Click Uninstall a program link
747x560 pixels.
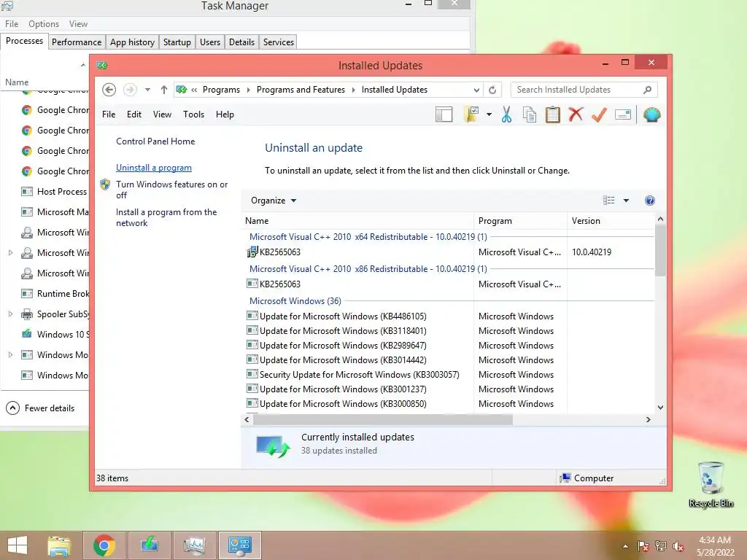pyautogui.click(x=154, y=168)
